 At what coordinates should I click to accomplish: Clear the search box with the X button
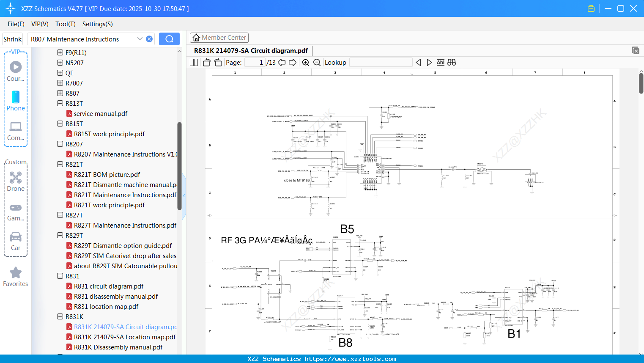coord(149,38)
